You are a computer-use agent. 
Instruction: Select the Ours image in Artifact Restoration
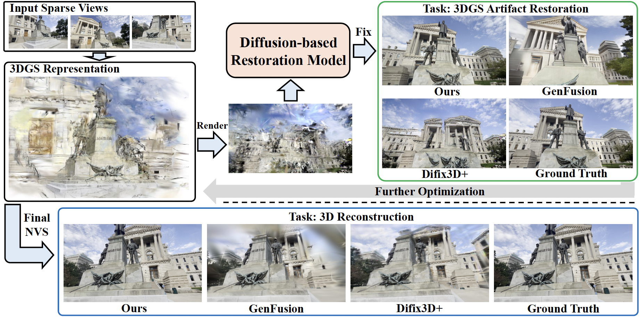click(444, 50)
